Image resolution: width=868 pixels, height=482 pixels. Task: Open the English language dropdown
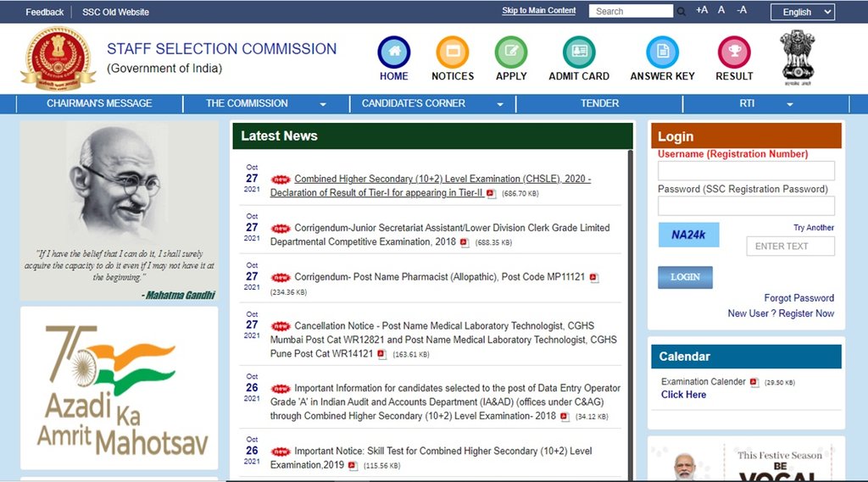[x=802, y=12]
